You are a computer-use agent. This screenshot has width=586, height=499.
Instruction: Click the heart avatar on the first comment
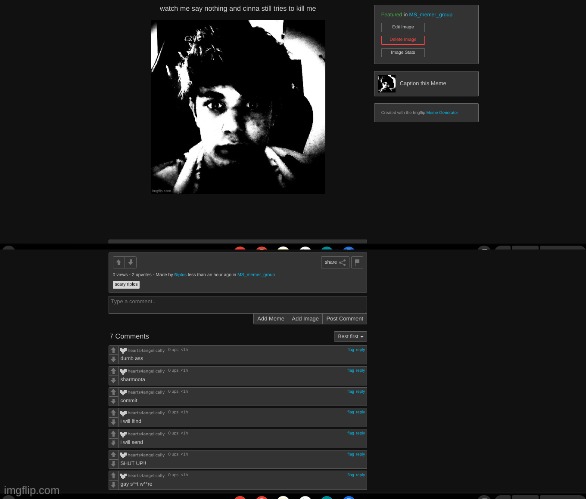pyautogui.click(x=123, y=351)
